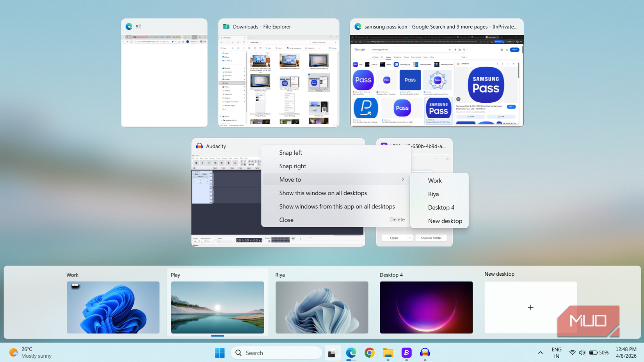The image size is (644, 362).
Task: Switch to the Work desktop thumbnail
Action: click(x=113, y=307)
